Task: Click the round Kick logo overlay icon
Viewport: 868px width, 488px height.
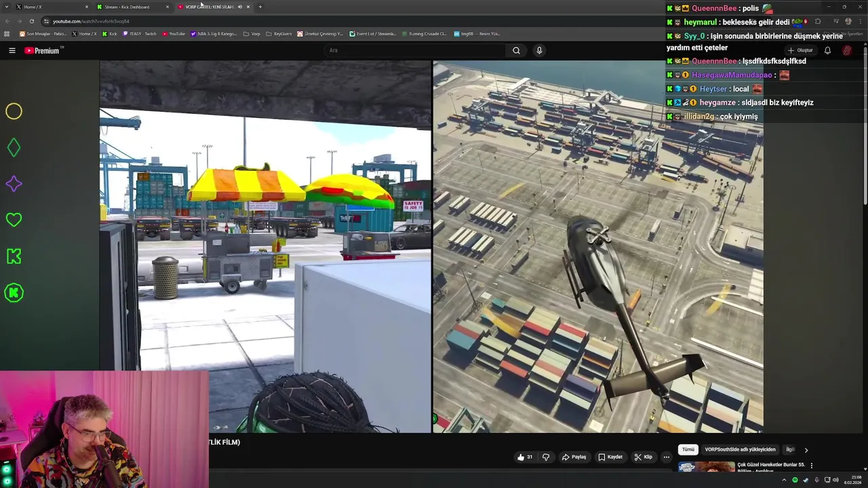Action: 14,293
